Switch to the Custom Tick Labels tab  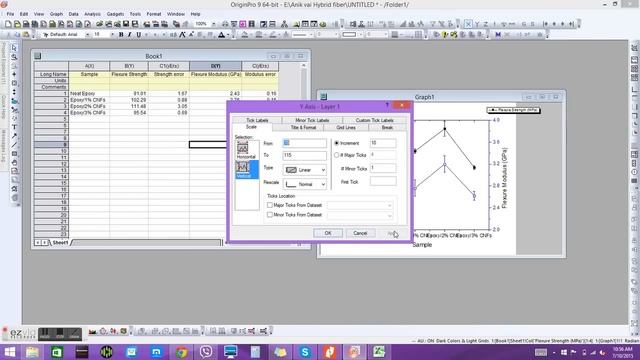pos(375,120)
